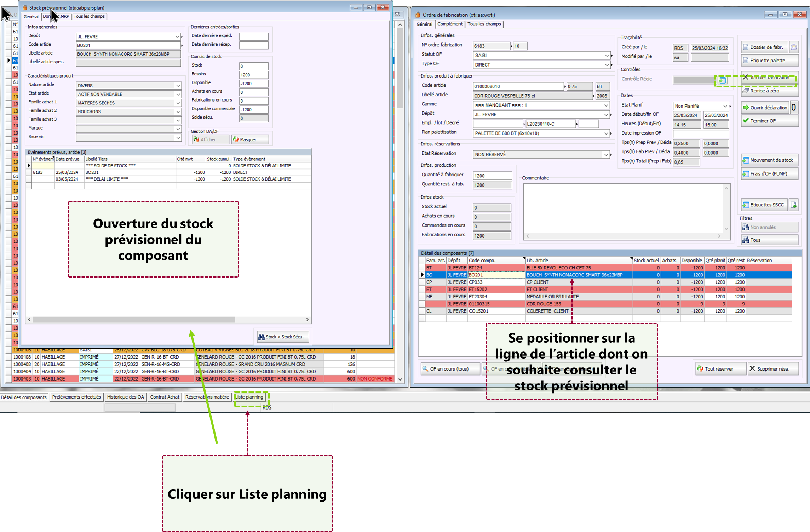The height and width of the screenshot is (532, 810).
Task: Expand the Statut OF dropdown
Action: tap(607, 56)
